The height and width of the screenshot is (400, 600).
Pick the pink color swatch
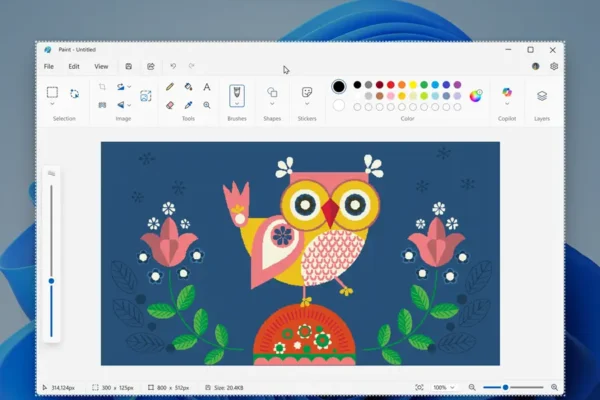[x=391, y=96]
